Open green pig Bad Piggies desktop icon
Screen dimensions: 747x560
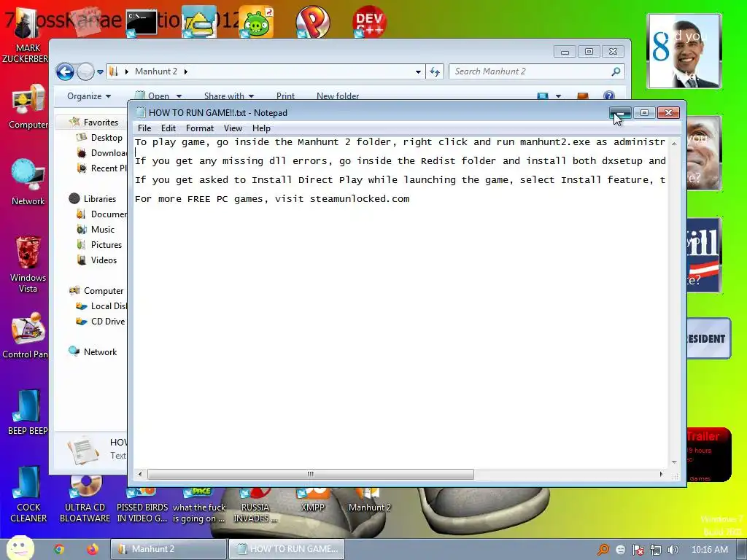[256, 22]
